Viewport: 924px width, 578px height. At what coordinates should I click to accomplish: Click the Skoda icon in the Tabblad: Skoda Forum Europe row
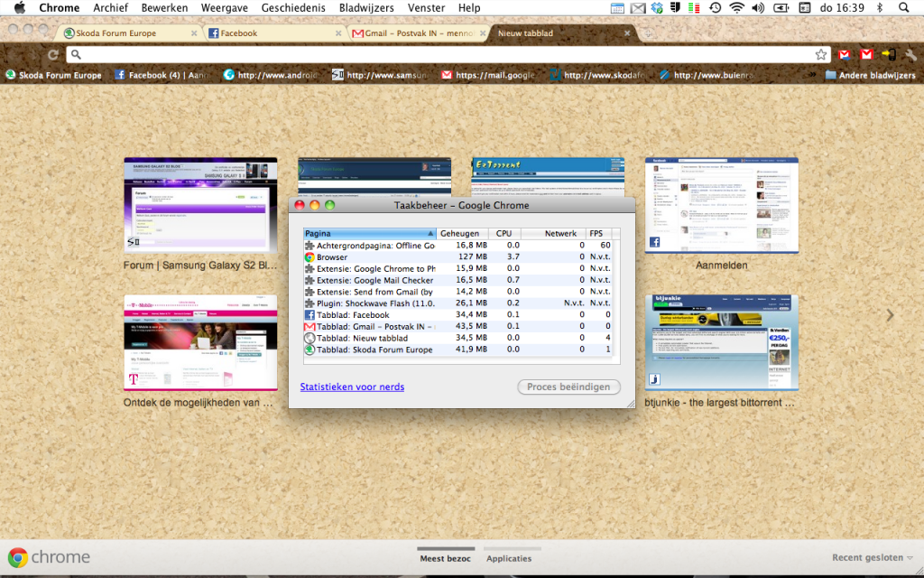click(310, 350)
